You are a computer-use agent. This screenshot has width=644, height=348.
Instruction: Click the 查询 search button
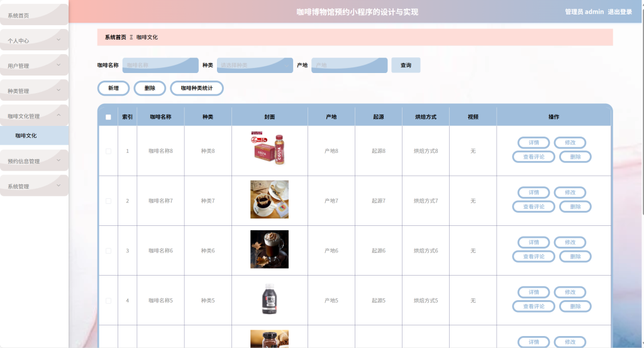coord(406,65)
